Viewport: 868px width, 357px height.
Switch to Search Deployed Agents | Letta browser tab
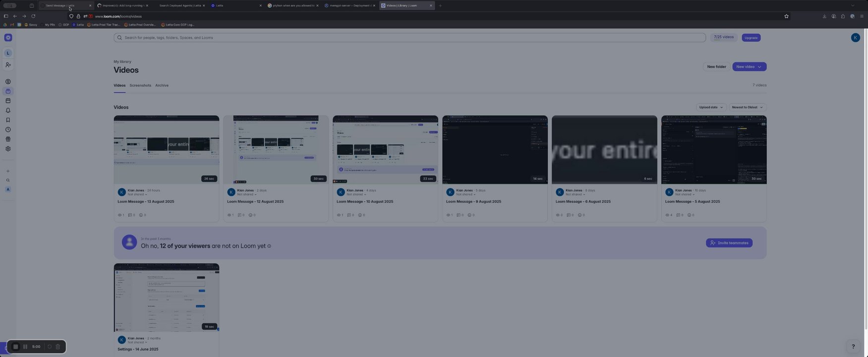coord(179,5)
